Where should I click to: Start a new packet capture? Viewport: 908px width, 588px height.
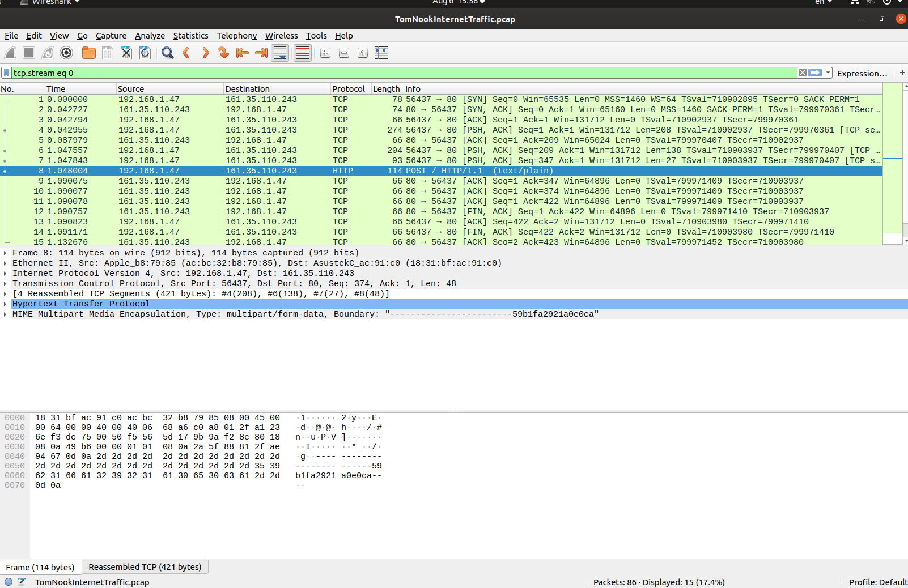[10, 53]
